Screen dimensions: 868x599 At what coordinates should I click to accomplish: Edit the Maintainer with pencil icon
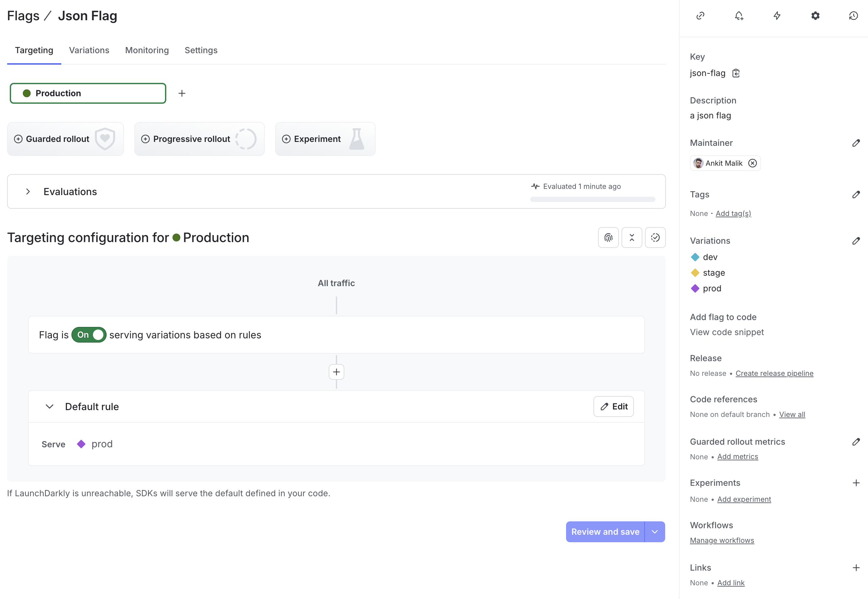(856, 143)
